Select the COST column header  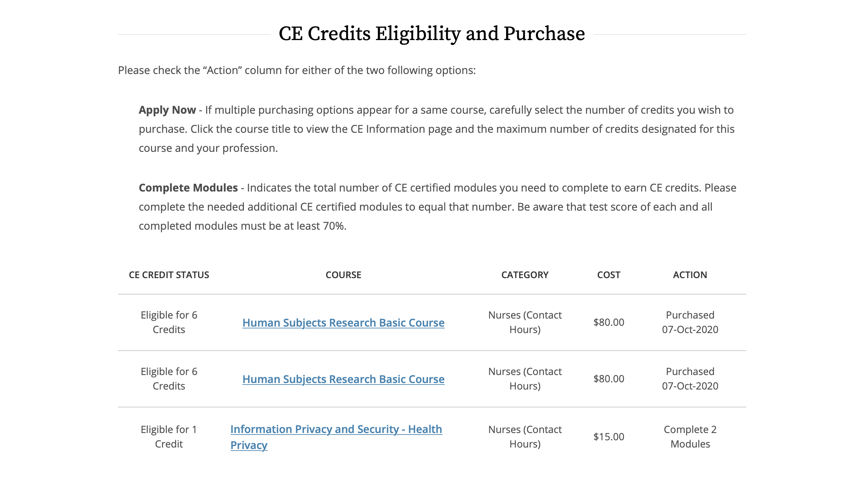608,275
